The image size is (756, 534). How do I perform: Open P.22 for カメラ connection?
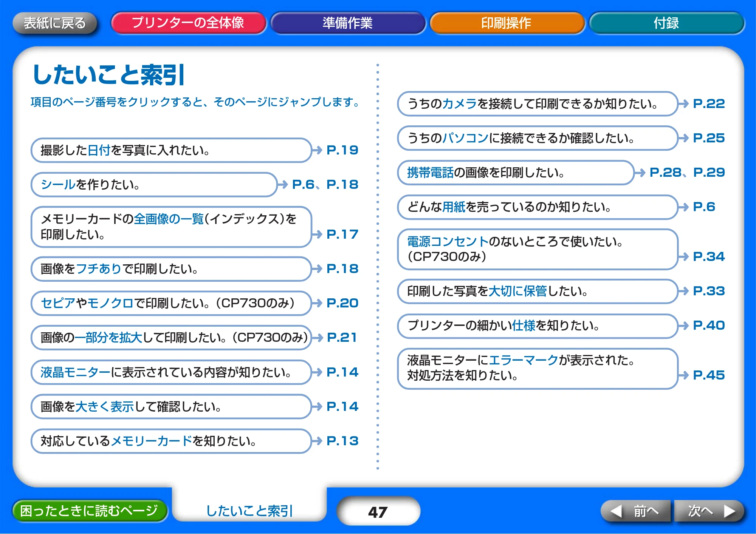pyautogui.click(x=709, y=103)
